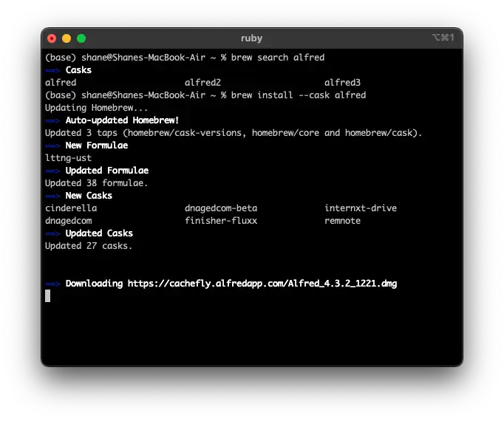Click 'Updated 3 taps' line
Screen dimensions: 504x421
pyautogui.click(x=234, y=133)
